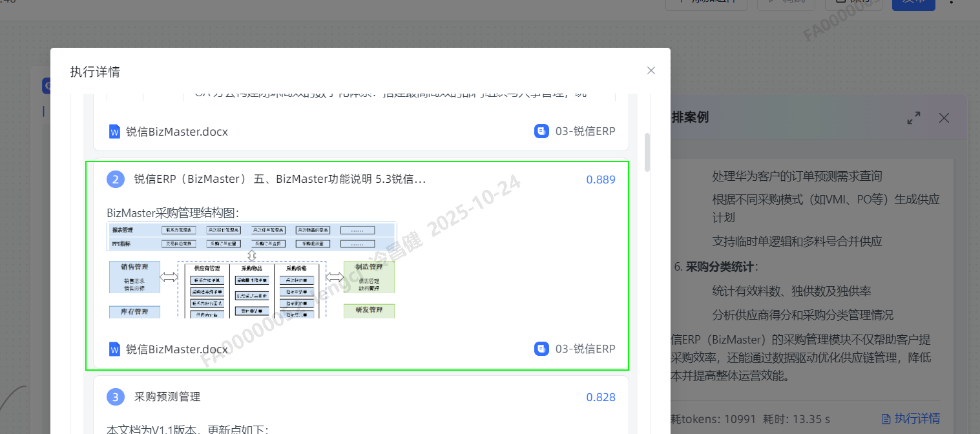Open 锐信BizMaster.docx in the second result
The width and height of the screenshot is (980, 434).
[176, 349]
